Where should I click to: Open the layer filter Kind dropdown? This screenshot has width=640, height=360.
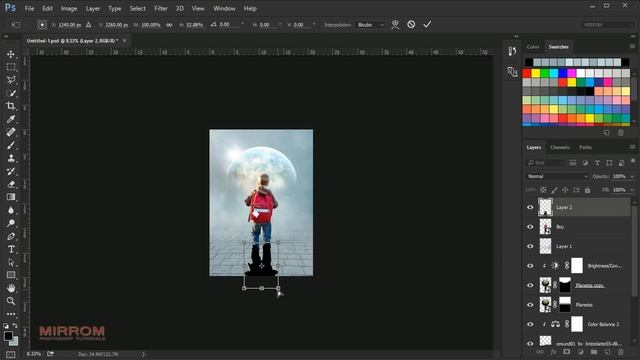545,163
